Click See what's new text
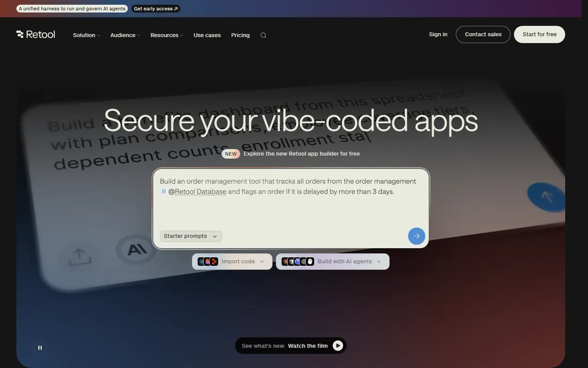Viewport: 588px width, 368px height. 263,346
